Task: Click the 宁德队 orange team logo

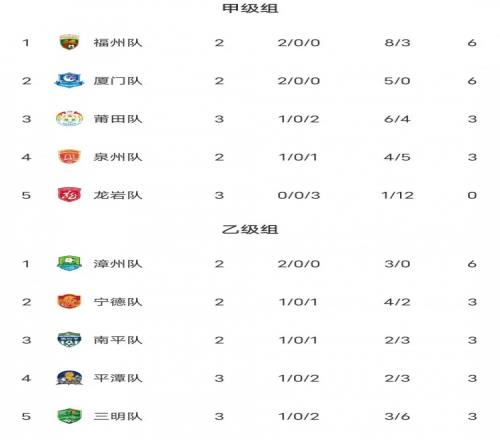Action: click(x=69, y=302)
